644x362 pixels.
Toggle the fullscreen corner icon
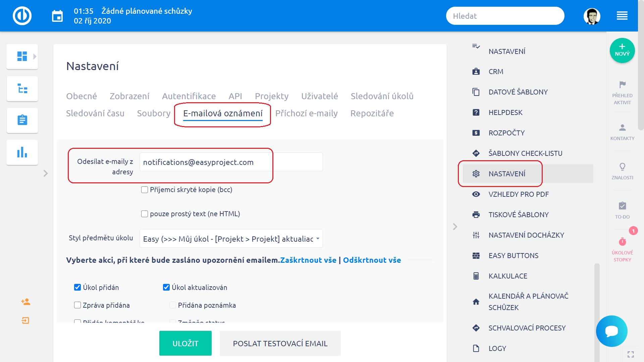(x=631, y=354)
